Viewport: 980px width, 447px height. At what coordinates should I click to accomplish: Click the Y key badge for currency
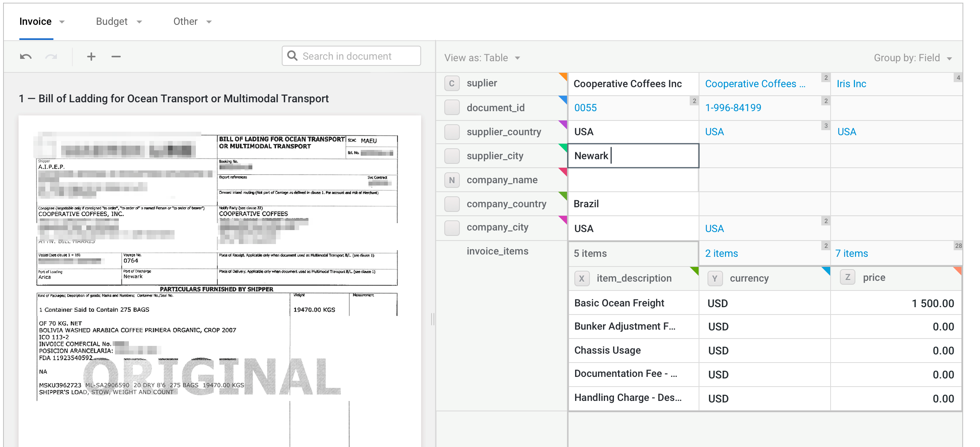[715, 278]
